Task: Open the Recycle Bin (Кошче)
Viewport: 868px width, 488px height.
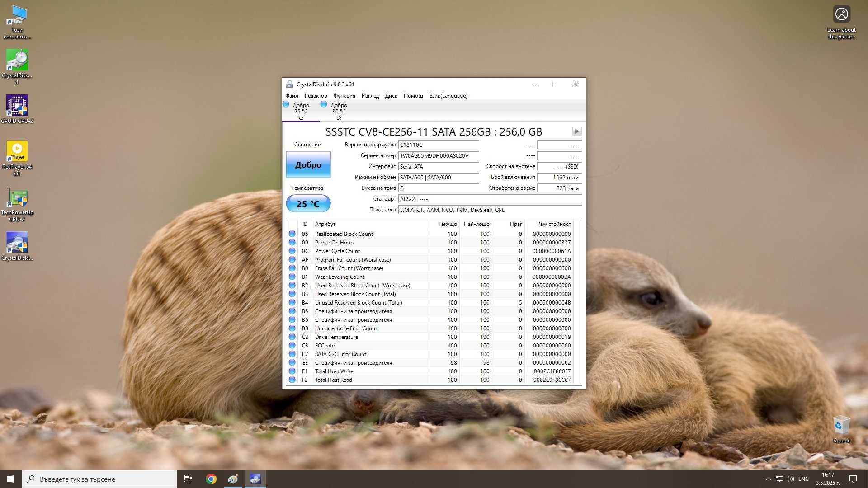Action: (841, 429)
